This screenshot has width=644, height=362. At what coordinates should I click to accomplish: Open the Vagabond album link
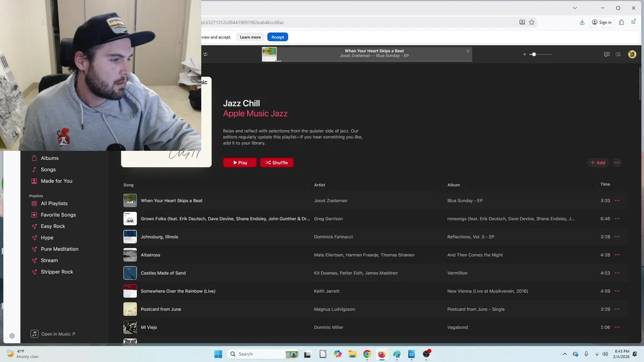tap(457, 327)
